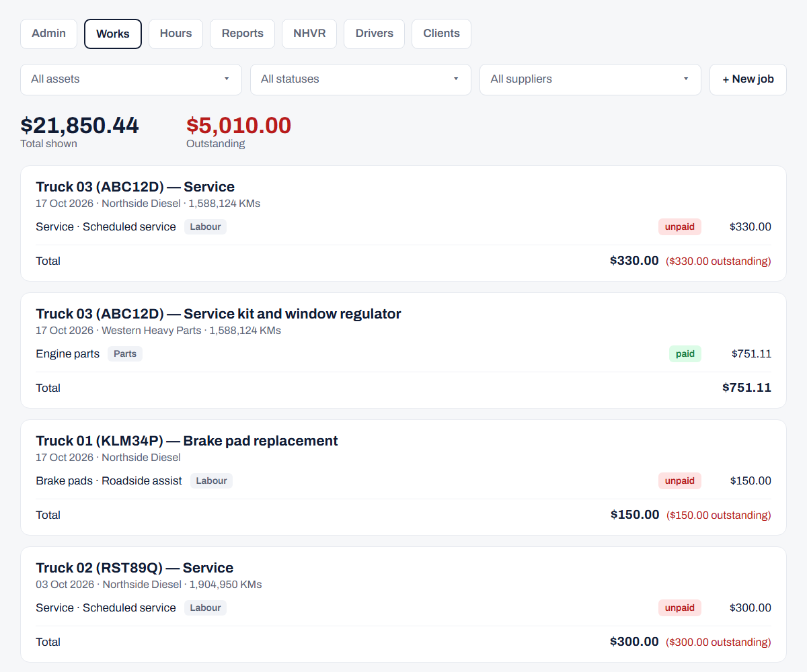Select the Works tab
807x672 pixels.
113,34
